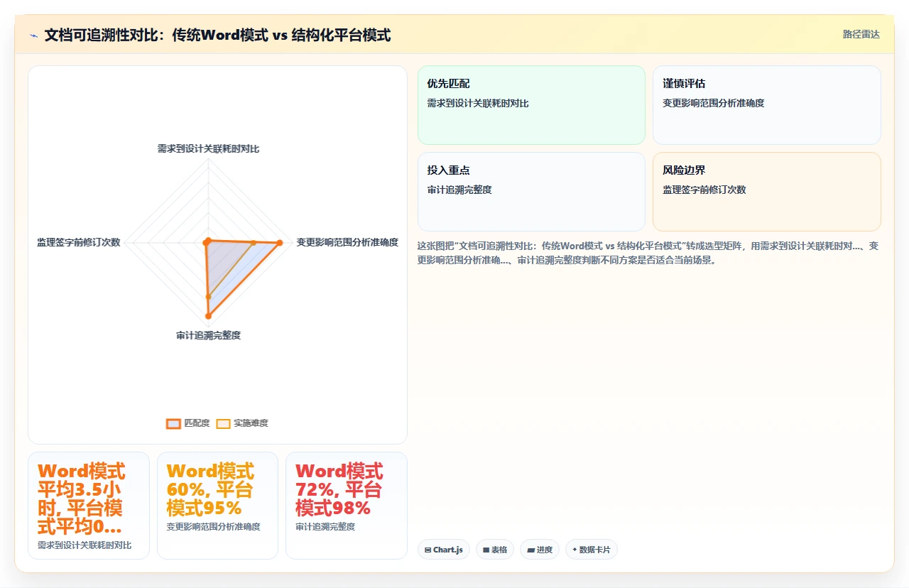
Task: Open the Word模式平均3.5小时 data card
Action: pos(89,506)
